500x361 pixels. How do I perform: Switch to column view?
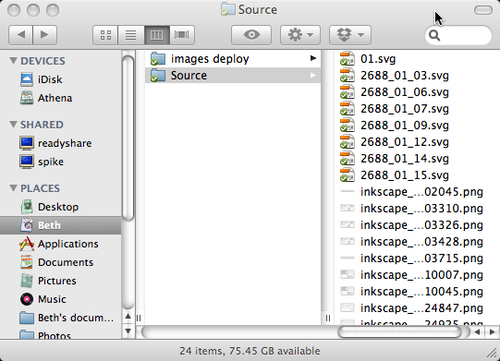pos(157,35)
